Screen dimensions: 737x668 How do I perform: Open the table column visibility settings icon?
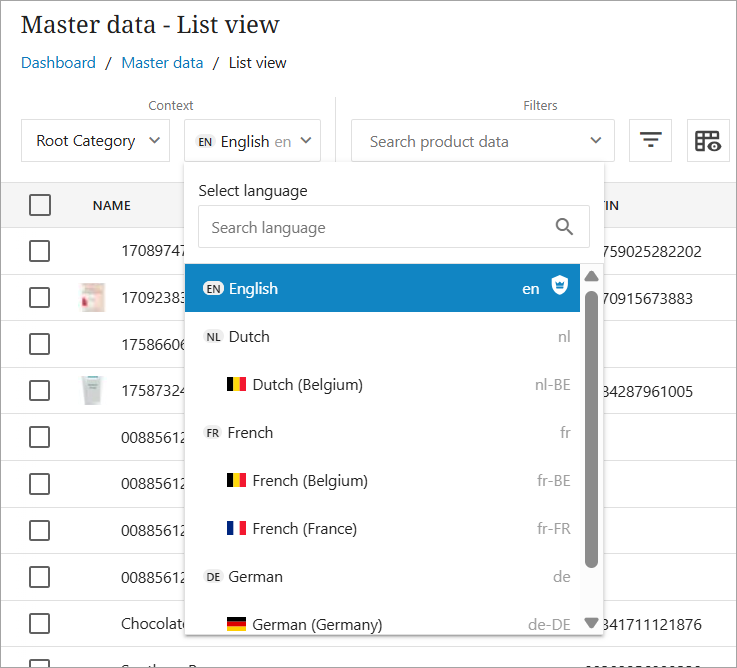pos(708,141)
